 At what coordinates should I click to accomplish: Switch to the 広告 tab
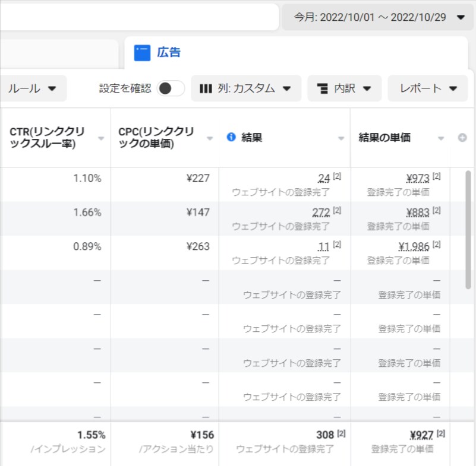click(x=296, y=53)
